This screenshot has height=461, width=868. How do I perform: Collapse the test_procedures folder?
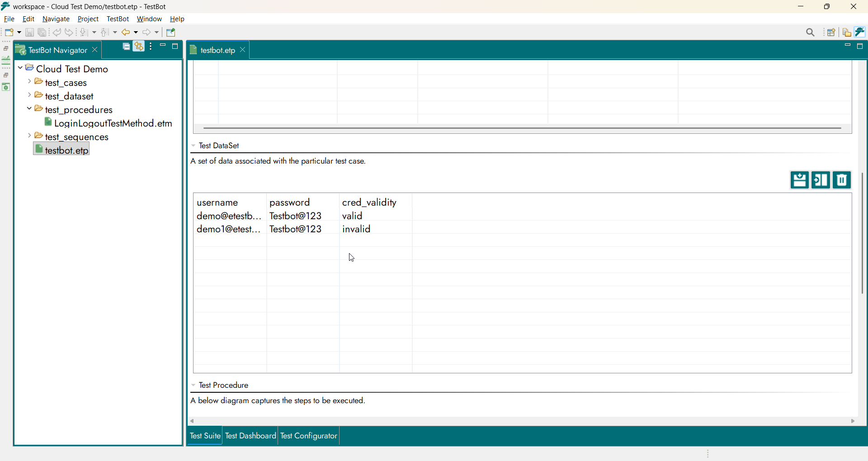pos(29,109)
